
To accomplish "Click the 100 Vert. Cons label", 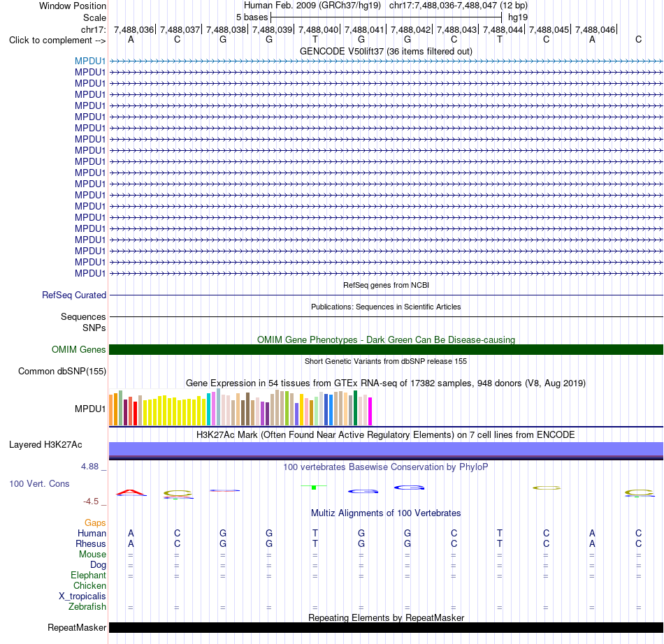I will tap(39, 483).
